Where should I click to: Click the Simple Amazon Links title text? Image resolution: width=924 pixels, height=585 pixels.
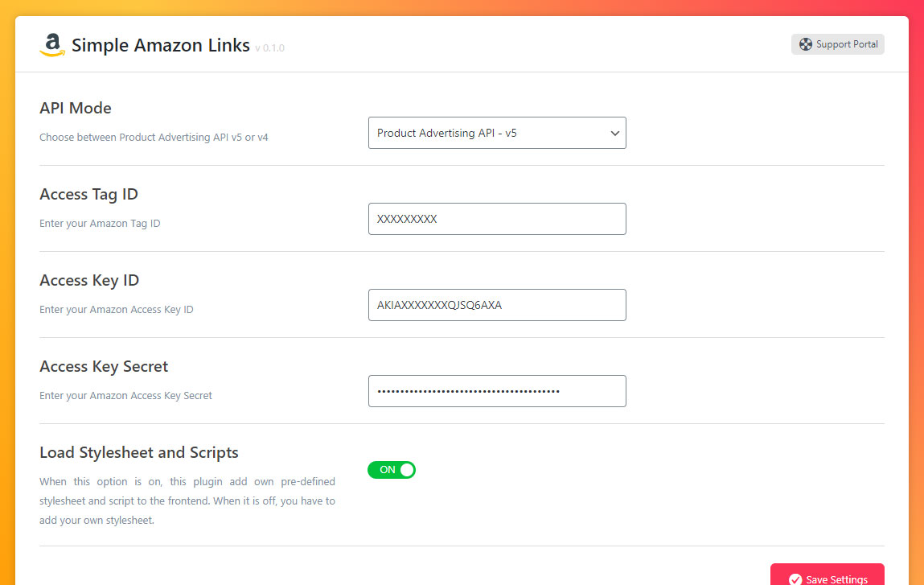(161, 45)
